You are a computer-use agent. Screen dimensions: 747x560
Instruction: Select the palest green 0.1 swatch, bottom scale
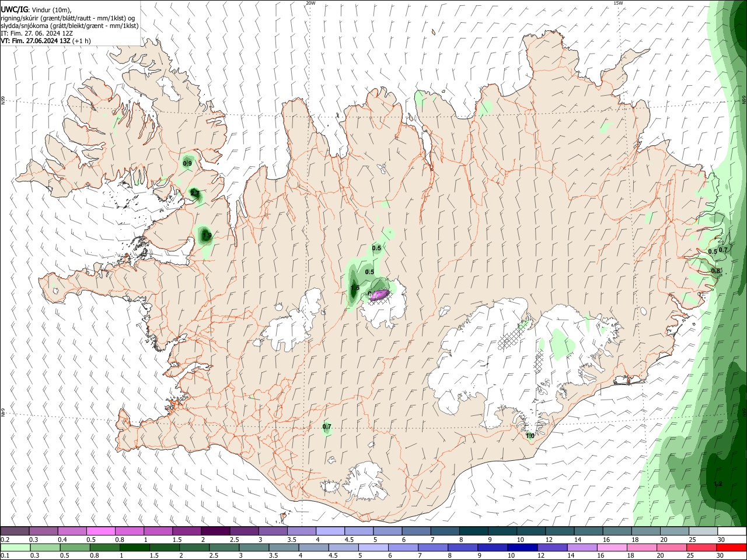click(15, 548)
